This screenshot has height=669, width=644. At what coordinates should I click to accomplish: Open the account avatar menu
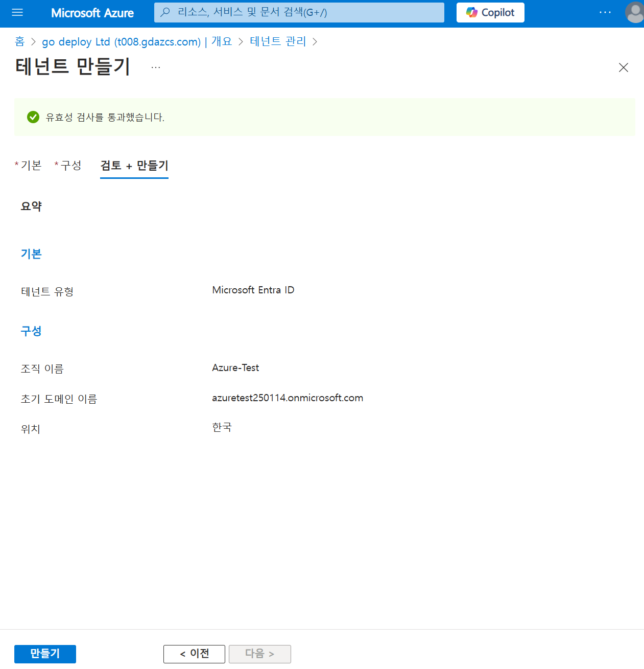tap(635, 12)
